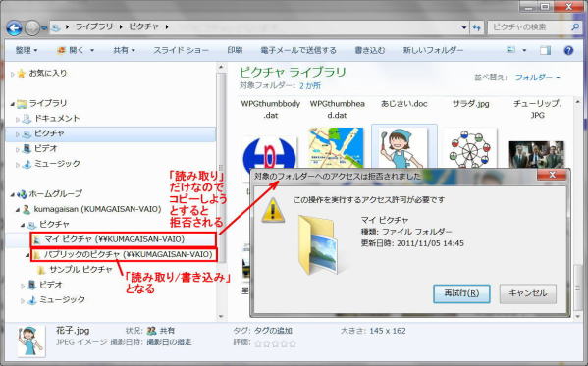Select ホームグループ in the tree

[55, 194]
